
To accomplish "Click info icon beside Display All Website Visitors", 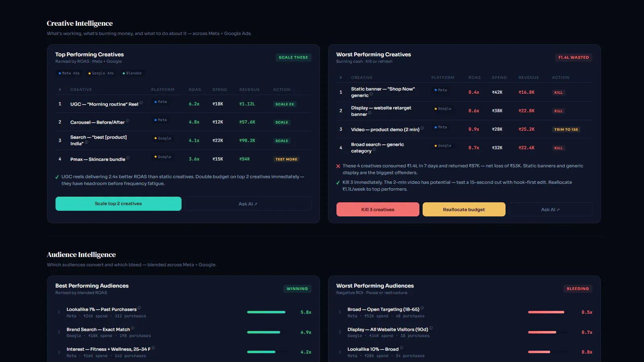I will (431, 328).
